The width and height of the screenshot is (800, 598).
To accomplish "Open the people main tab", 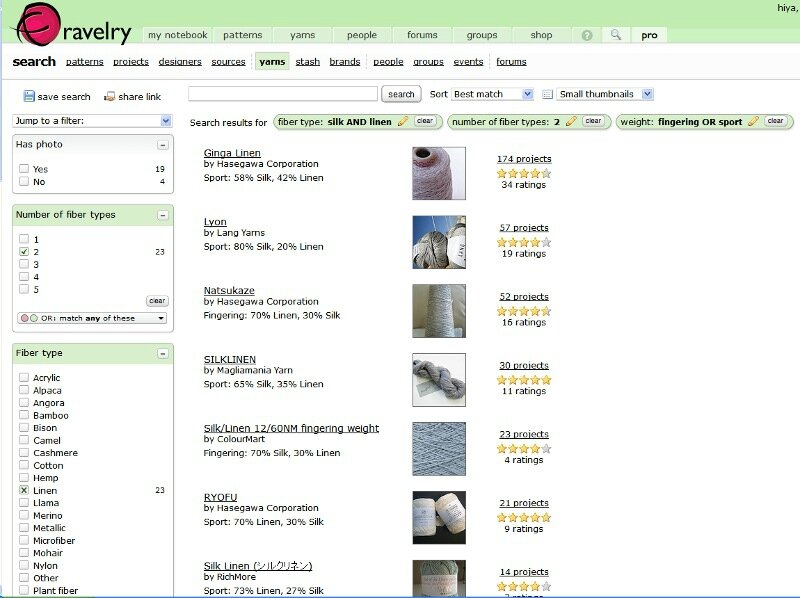I will pyautogui.click(x=362, y=35).
